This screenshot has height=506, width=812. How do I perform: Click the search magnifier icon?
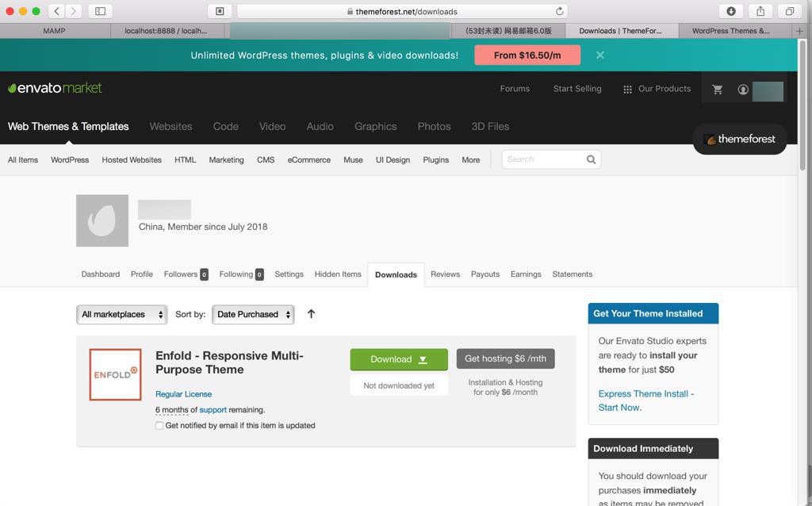591,159
